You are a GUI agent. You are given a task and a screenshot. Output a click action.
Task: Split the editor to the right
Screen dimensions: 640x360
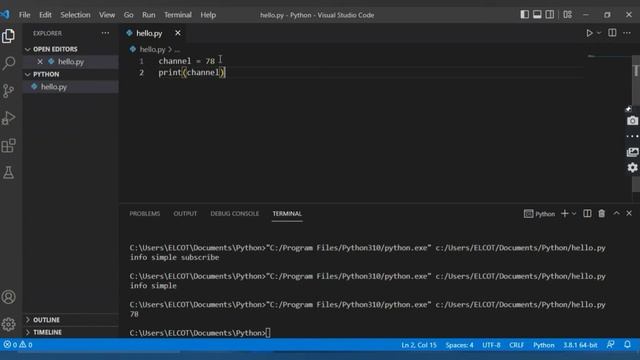point(612,33)
